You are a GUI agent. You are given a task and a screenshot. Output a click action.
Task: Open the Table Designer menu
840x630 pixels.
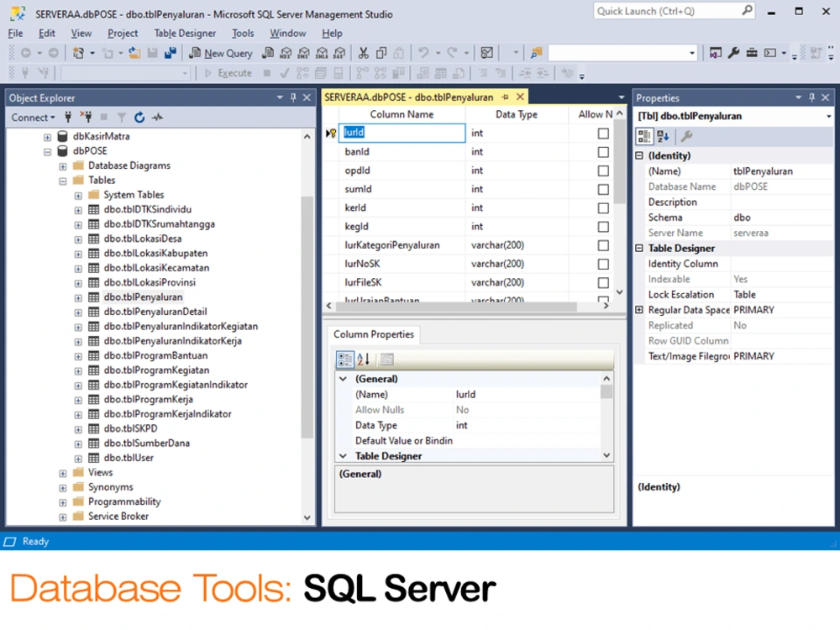click(x=185, y=34)
